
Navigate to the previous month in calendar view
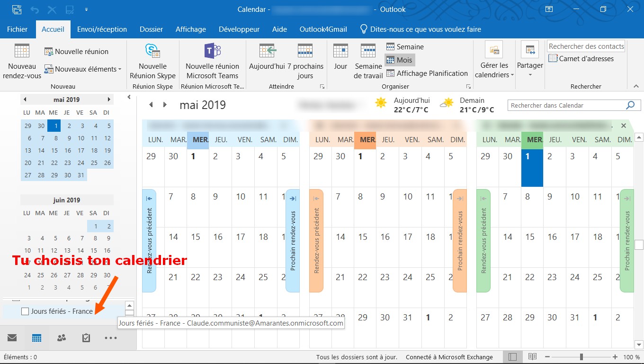151,105
